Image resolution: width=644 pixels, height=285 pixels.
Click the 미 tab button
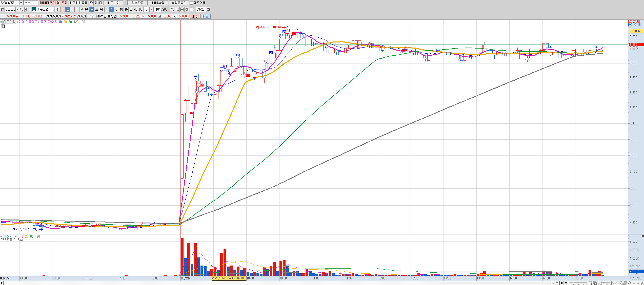(x=100, y=3)
